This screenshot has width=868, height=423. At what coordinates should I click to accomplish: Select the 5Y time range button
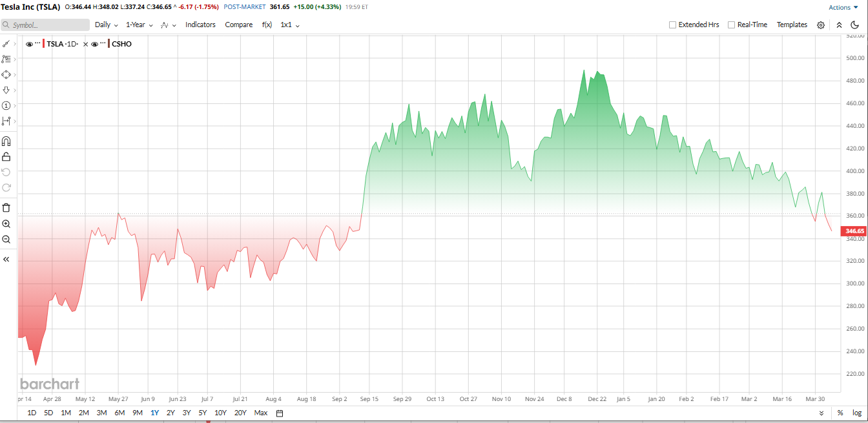click(x=203, y=413)
